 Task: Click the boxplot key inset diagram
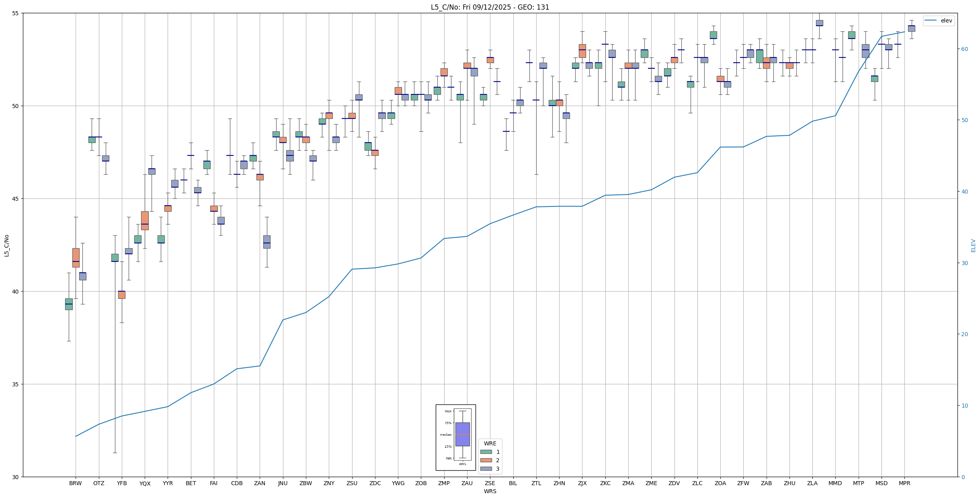pos(455,437)
